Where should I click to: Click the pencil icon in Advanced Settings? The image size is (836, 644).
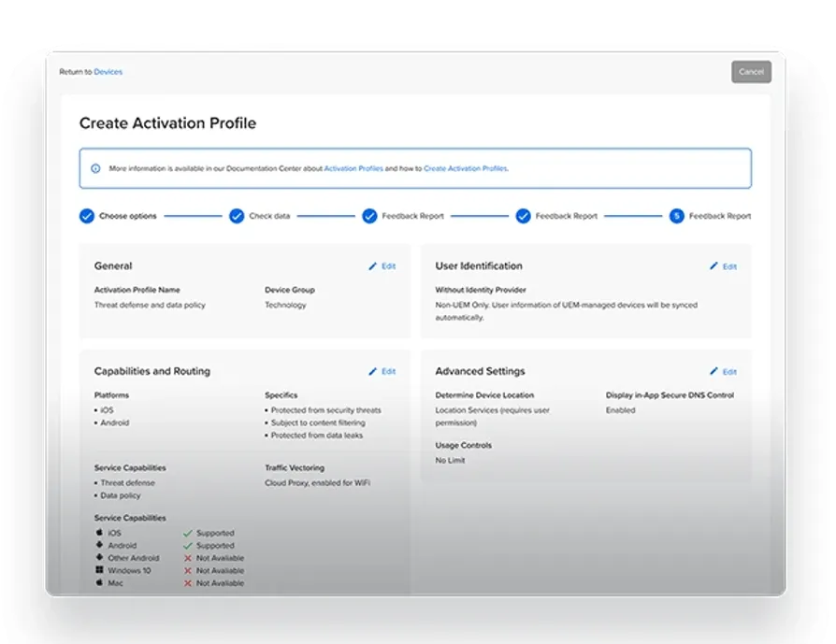tap(713, 371)
